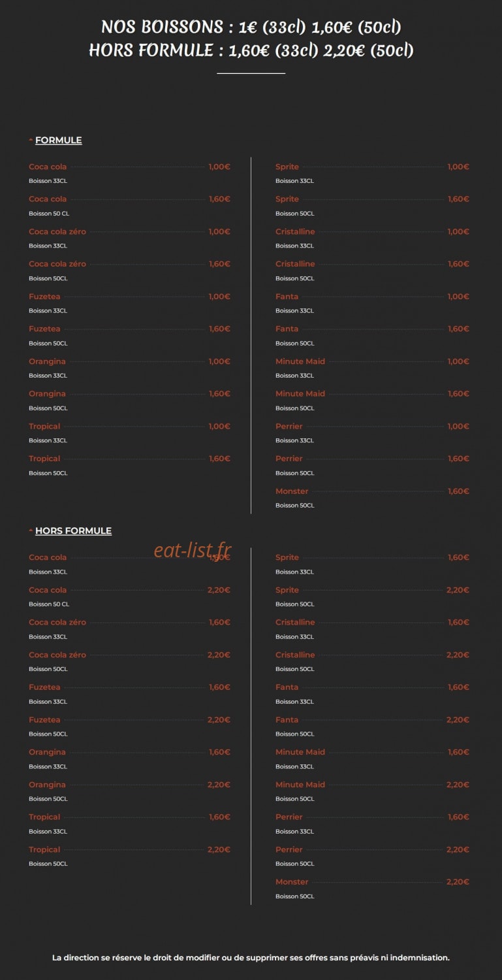Click the direction disclaimer footer text
Screen dimensions: 502x980
[x=251, y=958]
